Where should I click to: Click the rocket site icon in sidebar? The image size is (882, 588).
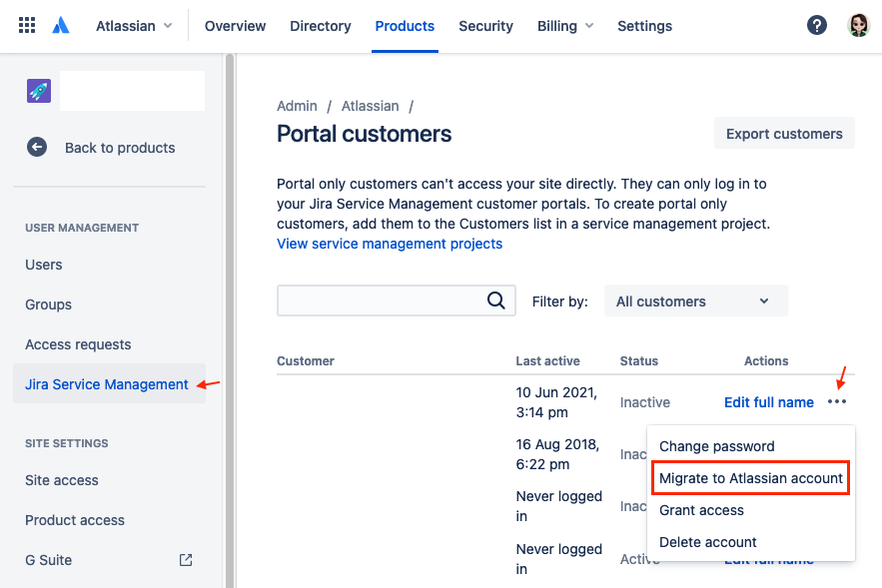(39, 91)
